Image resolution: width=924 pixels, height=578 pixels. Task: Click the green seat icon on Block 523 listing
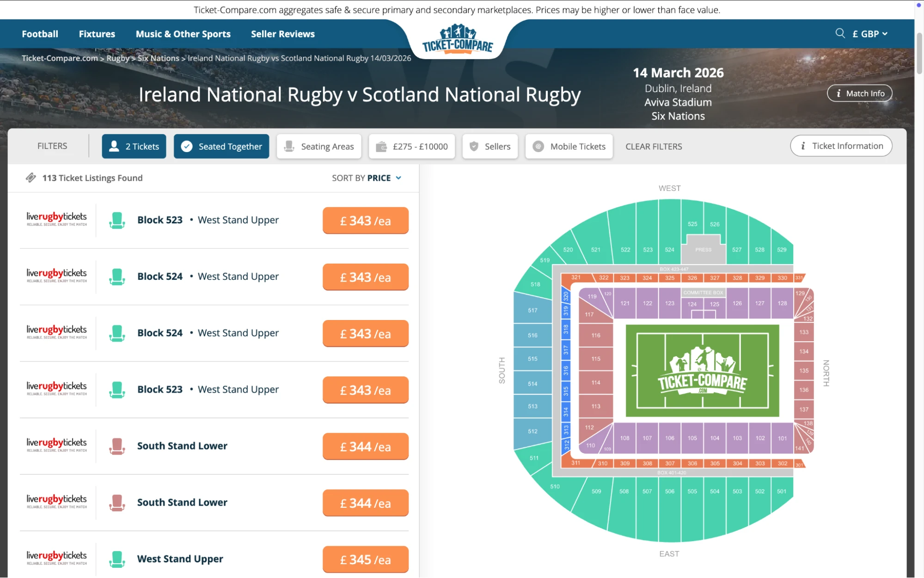116,221
